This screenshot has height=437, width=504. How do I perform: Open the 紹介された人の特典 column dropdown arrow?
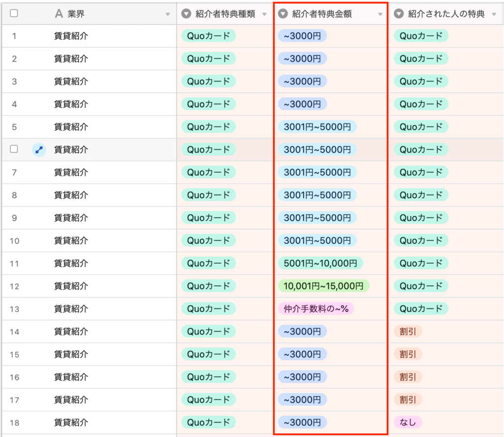[494, 14]
